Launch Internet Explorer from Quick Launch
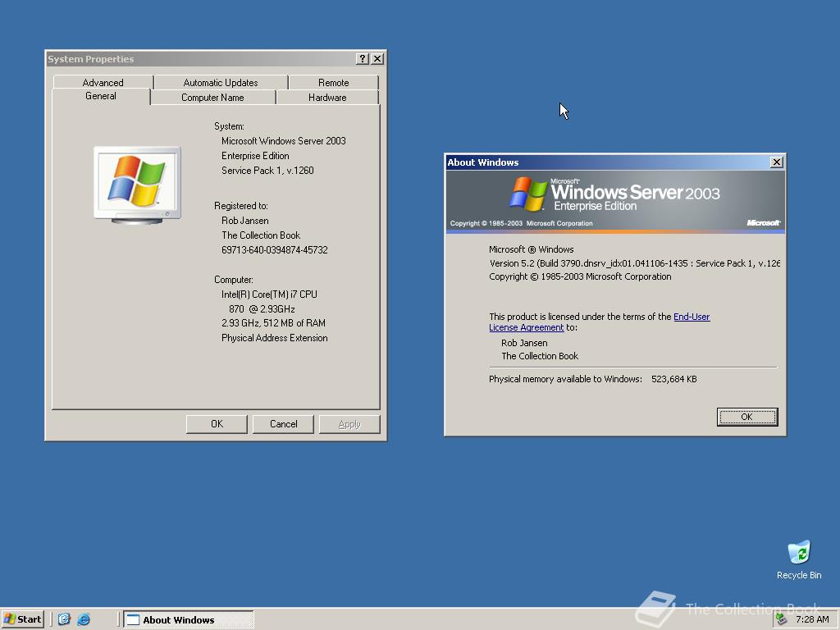840x630 pixels. click(84, 619)
